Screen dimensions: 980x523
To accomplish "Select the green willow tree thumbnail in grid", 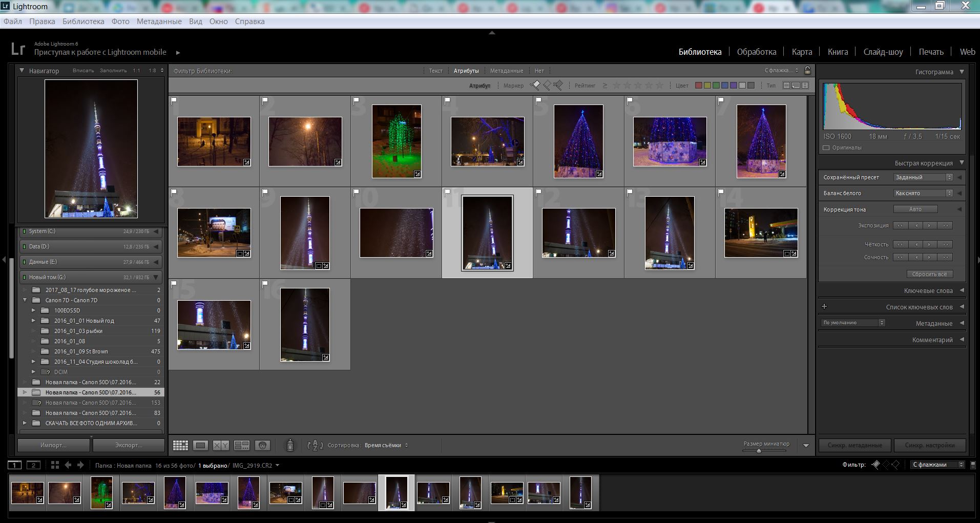I will point(397,141).
